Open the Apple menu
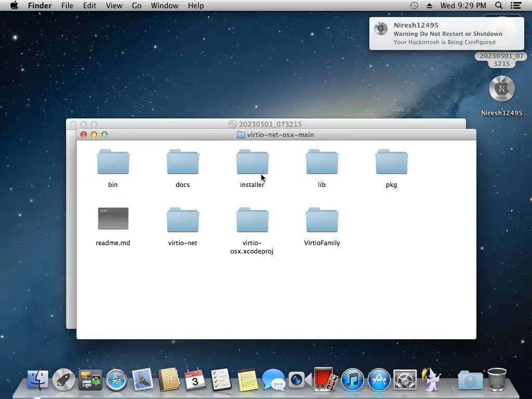Image resolution: width=532 pixels, height=399 pixels. pos(14,6)
